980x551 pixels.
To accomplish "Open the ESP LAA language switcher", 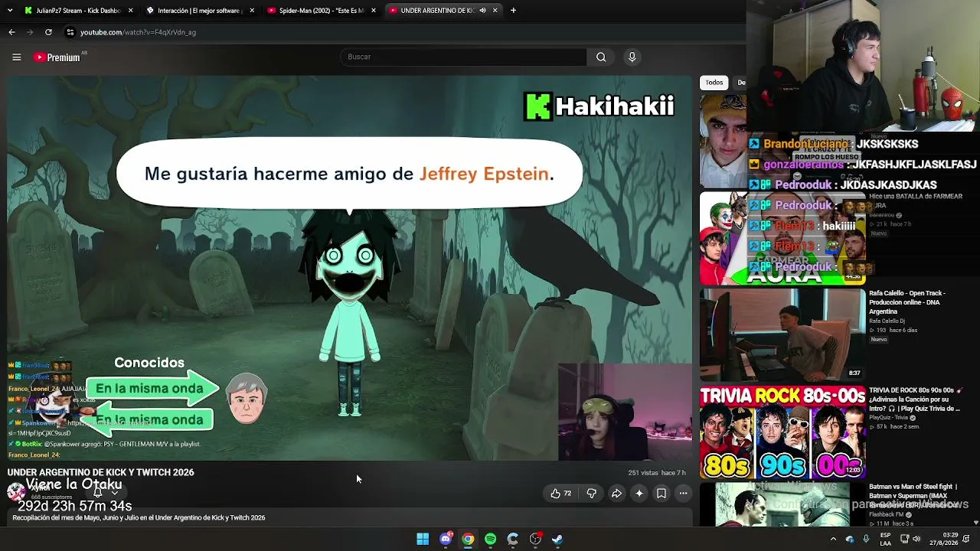I will [885, 539].
